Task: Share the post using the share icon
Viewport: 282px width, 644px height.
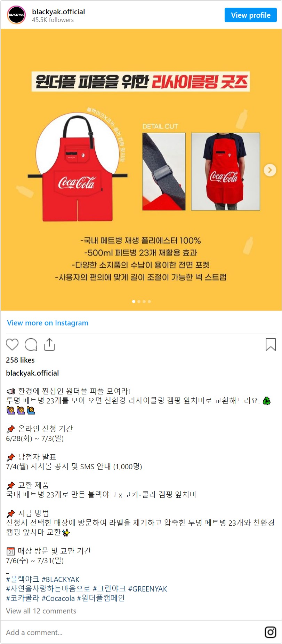Action: tap(49, 344)
